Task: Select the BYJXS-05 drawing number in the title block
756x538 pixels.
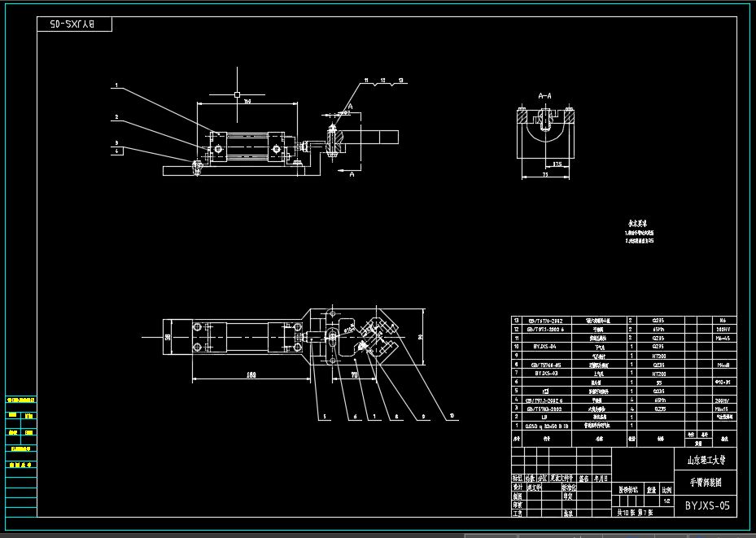Action: pos(707,505)
